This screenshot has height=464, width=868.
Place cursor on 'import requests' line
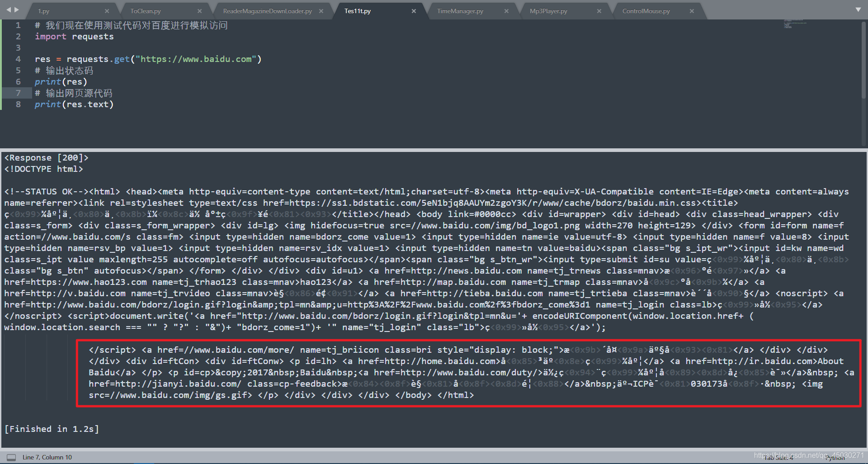74,37
